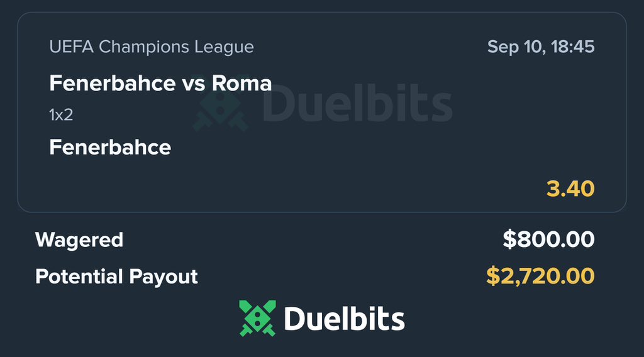Select the Fenerbahce bet selection

[x=110, y=147]
